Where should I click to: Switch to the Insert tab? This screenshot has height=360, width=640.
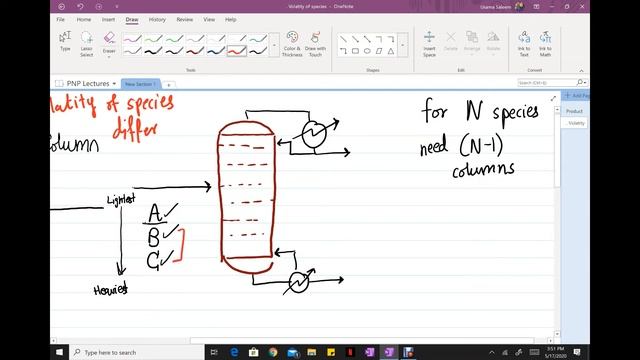108,20
